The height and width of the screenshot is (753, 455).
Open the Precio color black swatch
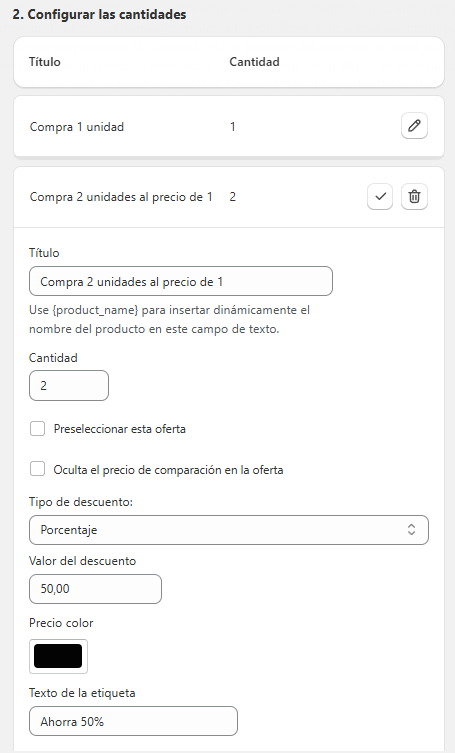pyautogui.click(x=58, y=656)
